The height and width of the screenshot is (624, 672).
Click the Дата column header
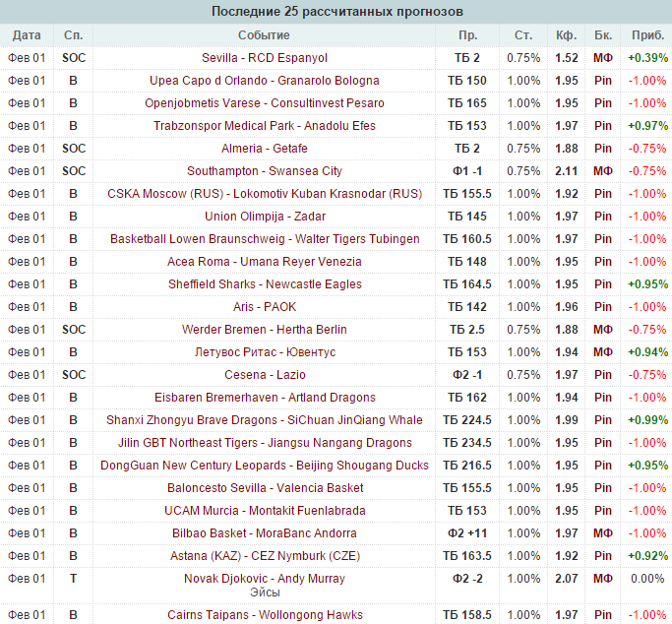(x=27, y=35)
